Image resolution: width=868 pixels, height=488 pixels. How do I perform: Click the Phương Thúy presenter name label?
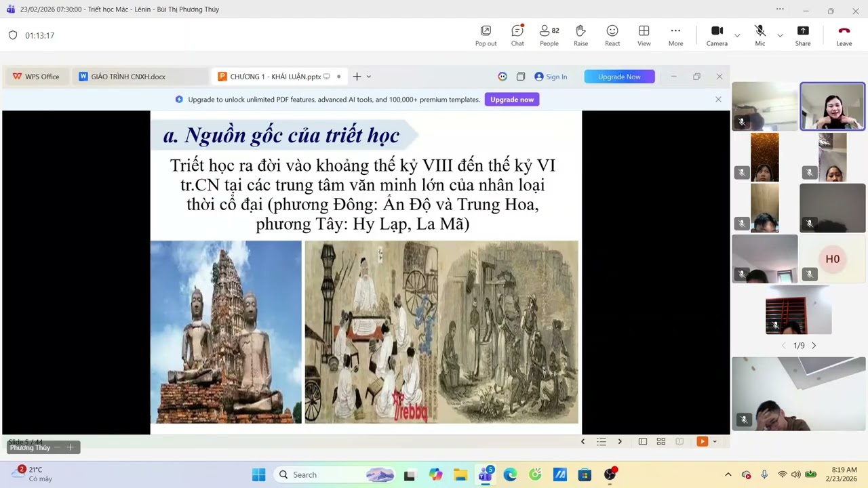pyautogui.click(x=30, y=447)
